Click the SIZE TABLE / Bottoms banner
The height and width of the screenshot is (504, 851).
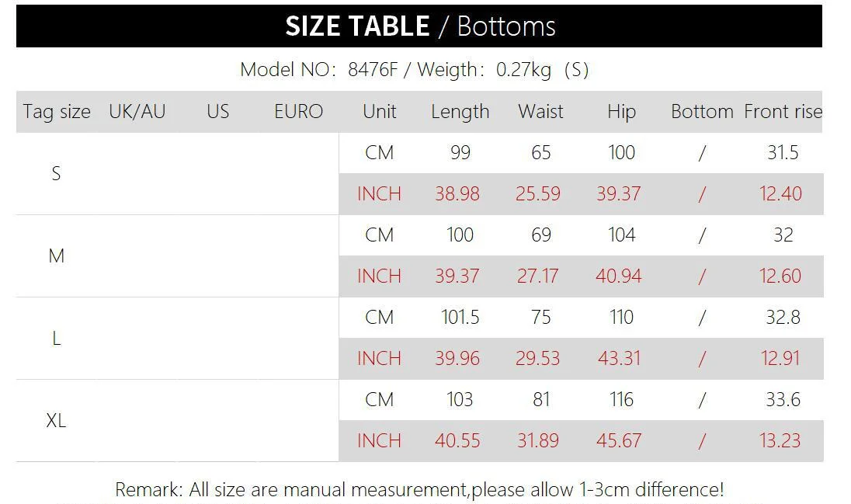pos(419,26)
